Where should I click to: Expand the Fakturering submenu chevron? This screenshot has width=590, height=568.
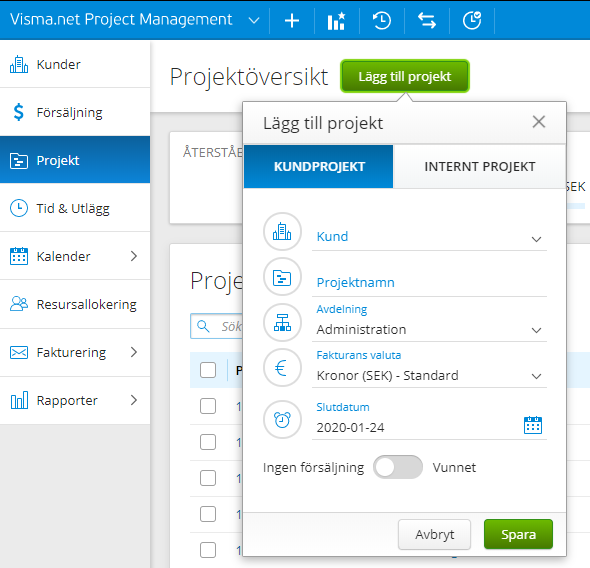(134, 352)
